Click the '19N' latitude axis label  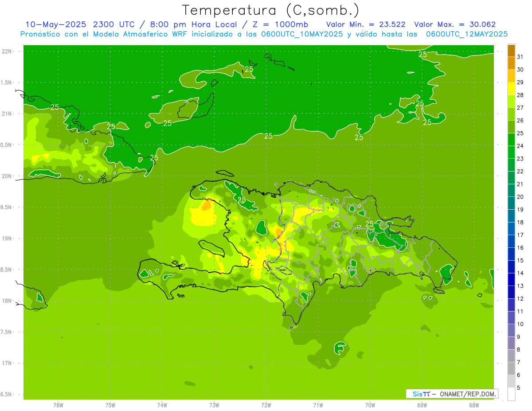point(7,239)
